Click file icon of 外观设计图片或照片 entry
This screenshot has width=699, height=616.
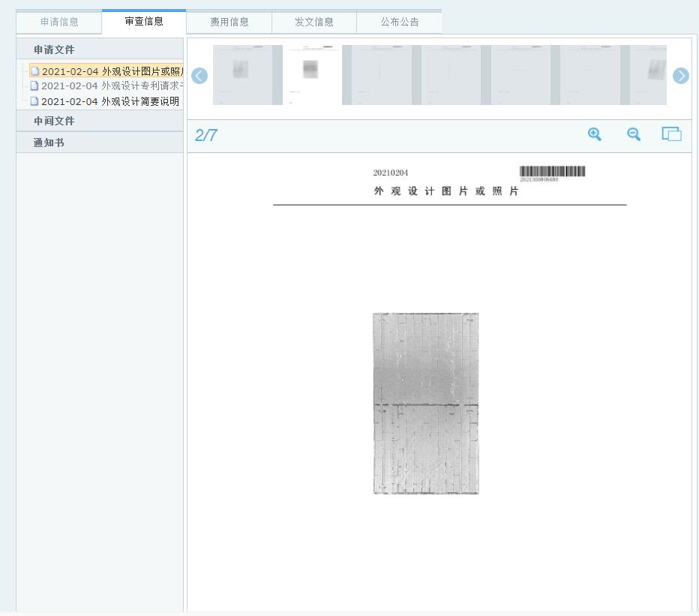coord(34,72)
